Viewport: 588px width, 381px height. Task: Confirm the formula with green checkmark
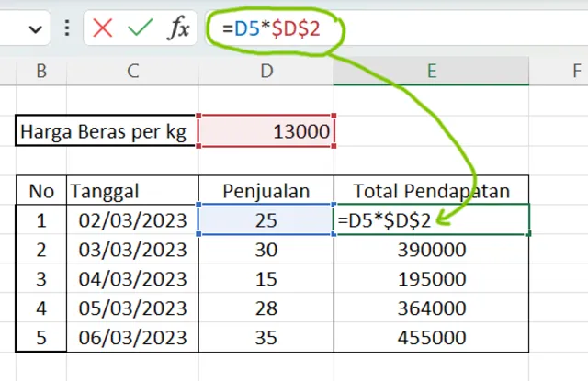(x=141, y=28)
